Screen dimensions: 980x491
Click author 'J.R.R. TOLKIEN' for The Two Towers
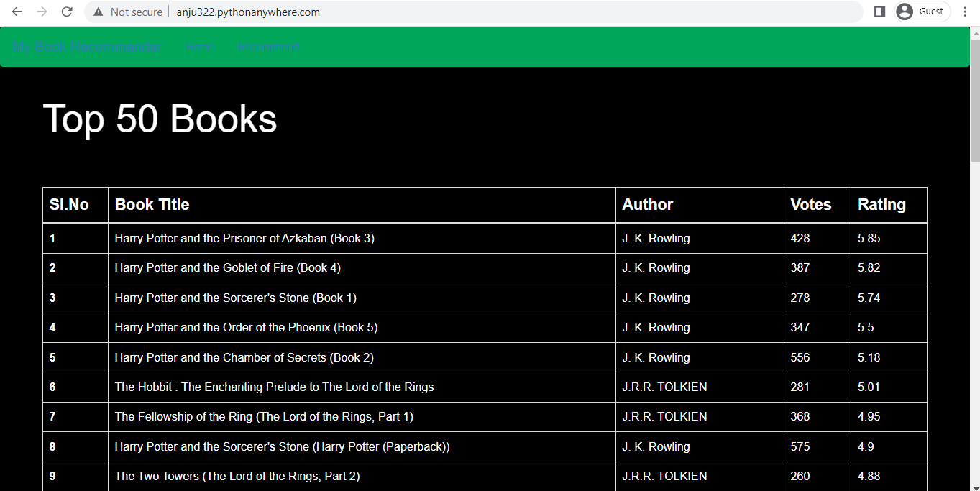(x=664, y=476)
